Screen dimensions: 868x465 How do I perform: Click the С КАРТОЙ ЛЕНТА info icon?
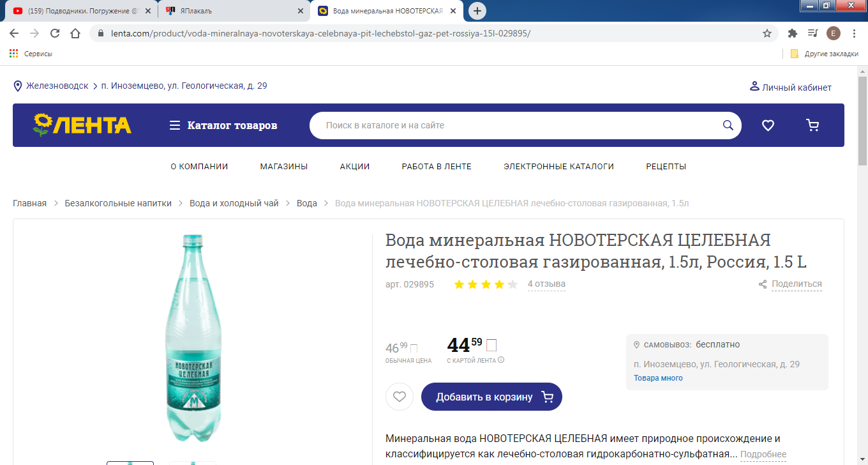[501, 360]
